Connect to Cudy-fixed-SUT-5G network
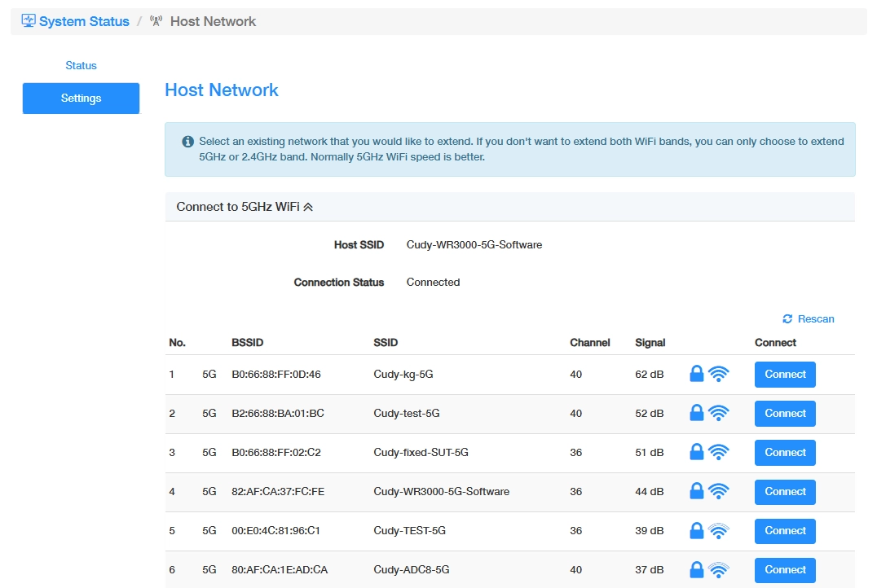The image size is (877, 588). coord(785,453)
